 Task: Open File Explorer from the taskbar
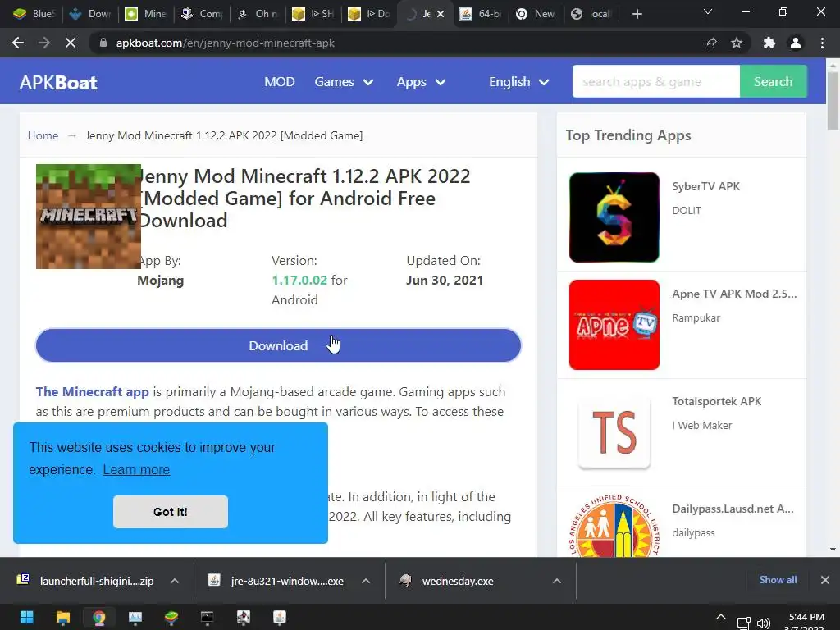[x=63, y=617]
